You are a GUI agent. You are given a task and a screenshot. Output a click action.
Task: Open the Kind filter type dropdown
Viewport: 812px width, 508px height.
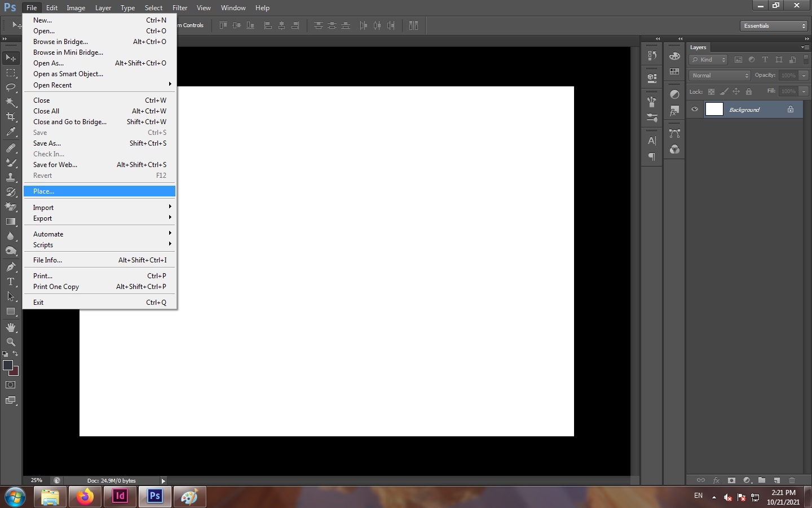point(709,60)
